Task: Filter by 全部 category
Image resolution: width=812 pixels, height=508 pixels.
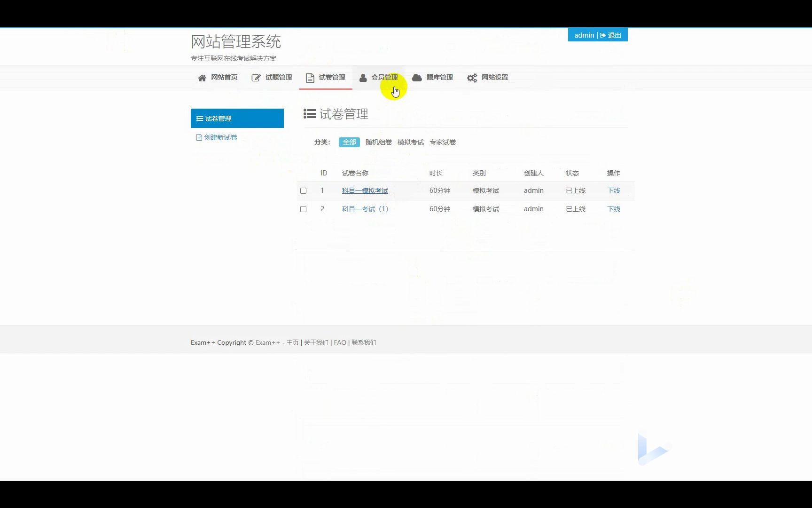Action: coord(349,142)
